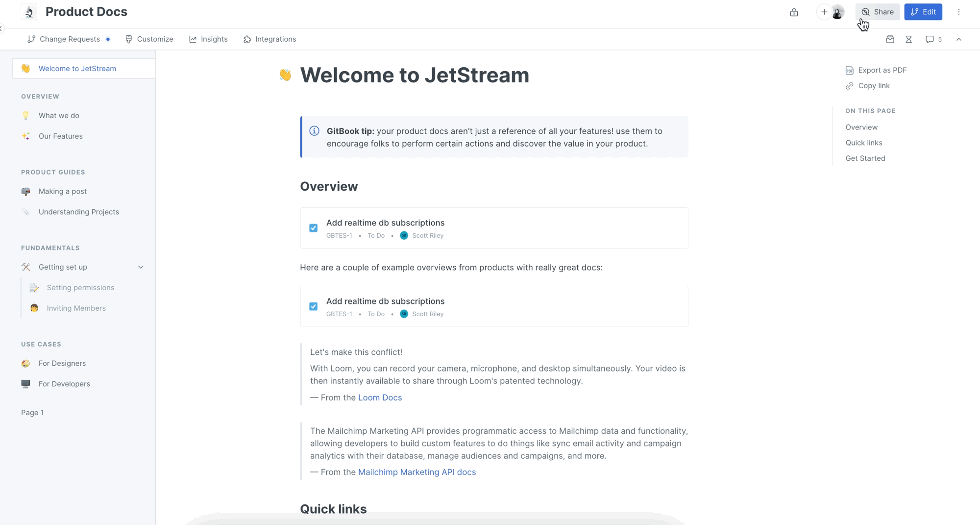Open the Change Requests tab
The image size is (980, 525).
69,39
